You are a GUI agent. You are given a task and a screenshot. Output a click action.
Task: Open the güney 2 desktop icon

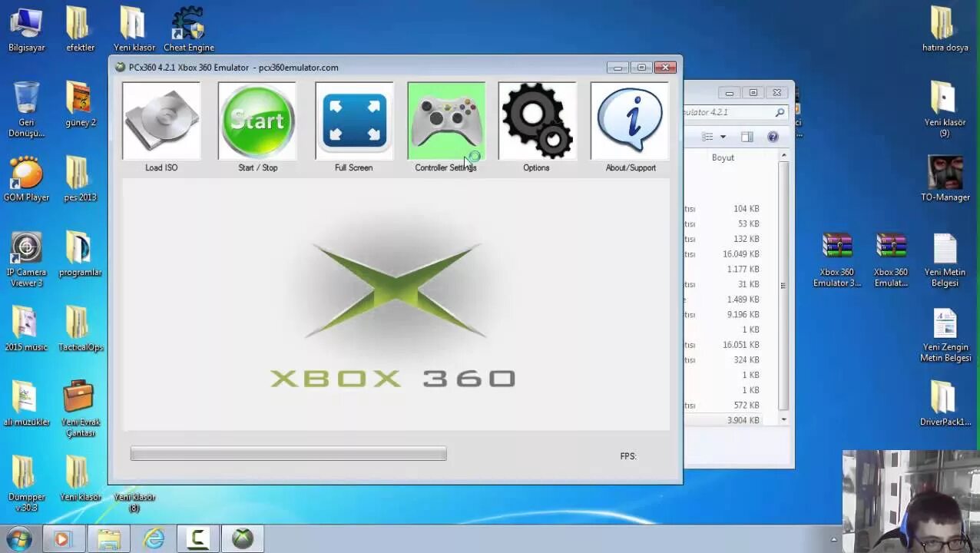[80, 104]
